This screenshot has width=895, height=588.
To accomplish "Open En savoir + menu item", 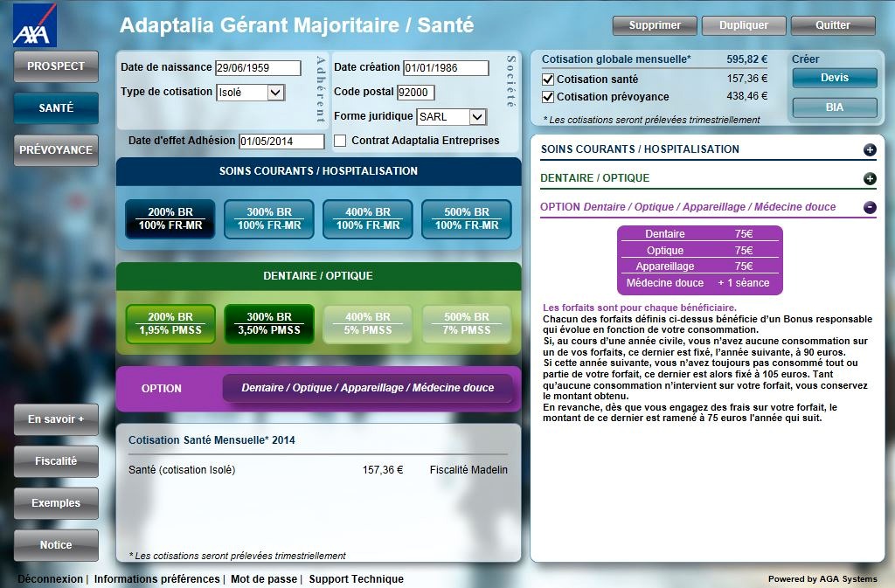I will 56,419.
